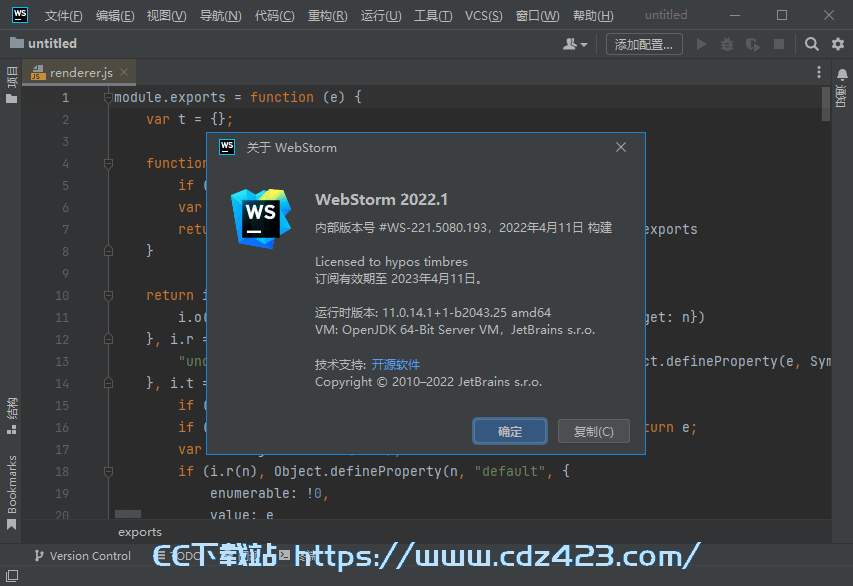Open the 编辑(E) menu
Viewport: 853px width, 586px height.
click(115, 16)
